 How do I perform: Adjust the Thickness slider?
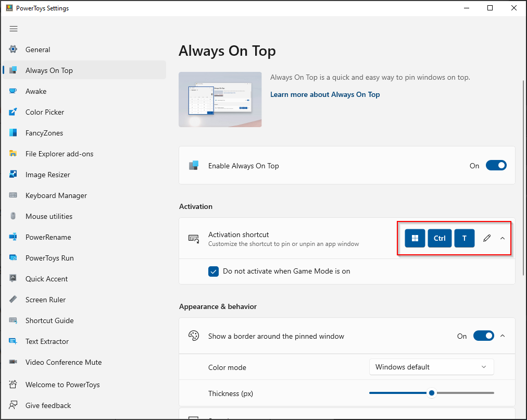(x=431, y=393)
